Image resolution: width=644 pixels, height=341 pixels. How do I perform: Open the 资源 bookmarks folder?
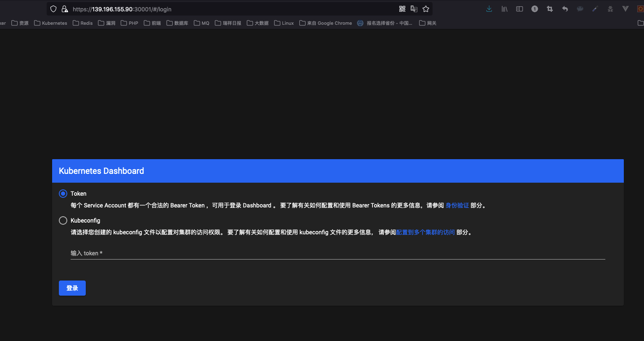(20, 23)
